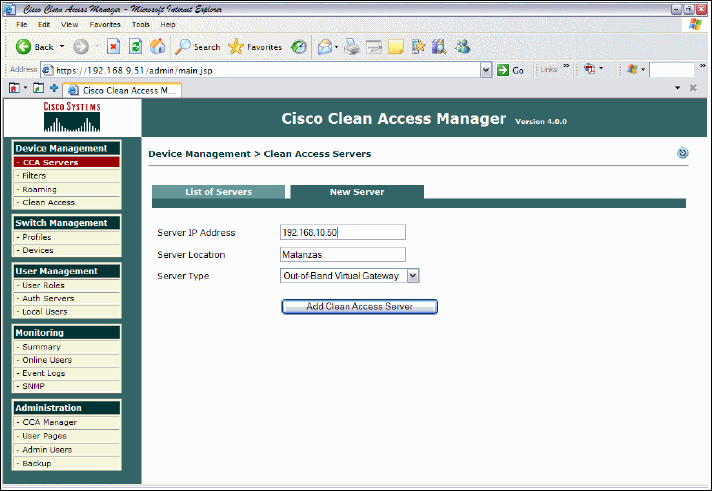The width and height of the screenshot is (712, 491).
Task: Switch to the List of Servers tab
Action: [x=218, y=192]
